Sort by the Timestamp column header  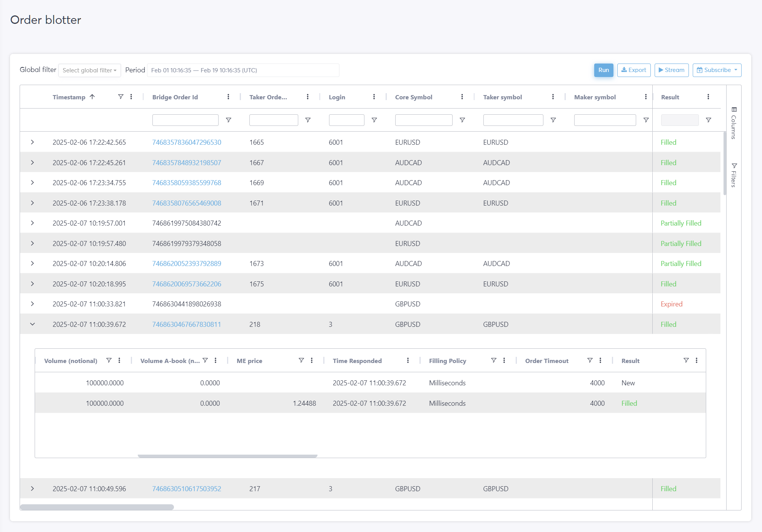pos(69,97)
